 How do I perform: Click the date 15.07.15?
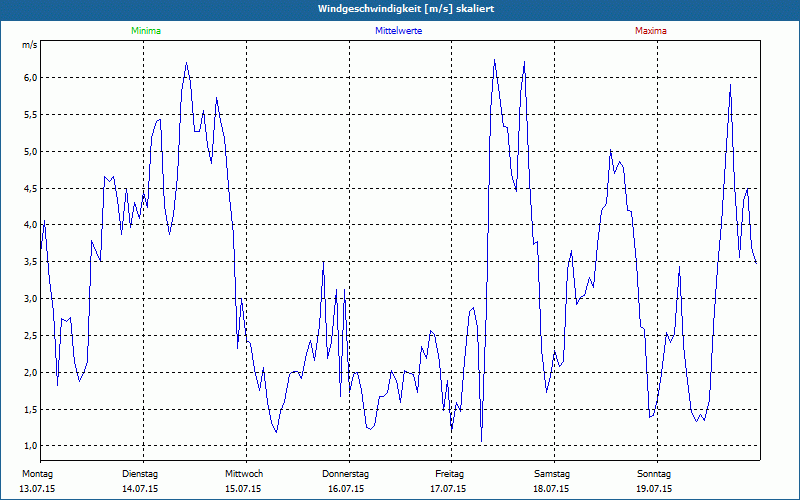243,489
